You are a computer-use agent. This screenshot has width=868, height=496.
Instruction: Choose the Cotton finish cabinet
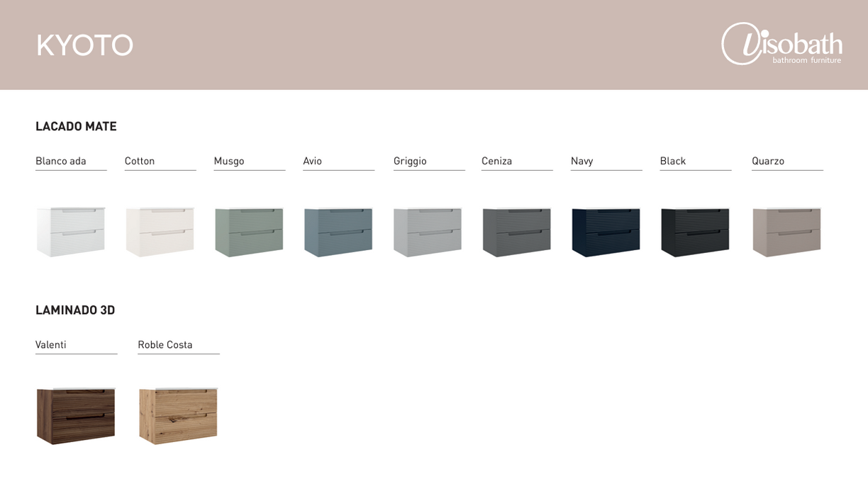tap(160, 232)
